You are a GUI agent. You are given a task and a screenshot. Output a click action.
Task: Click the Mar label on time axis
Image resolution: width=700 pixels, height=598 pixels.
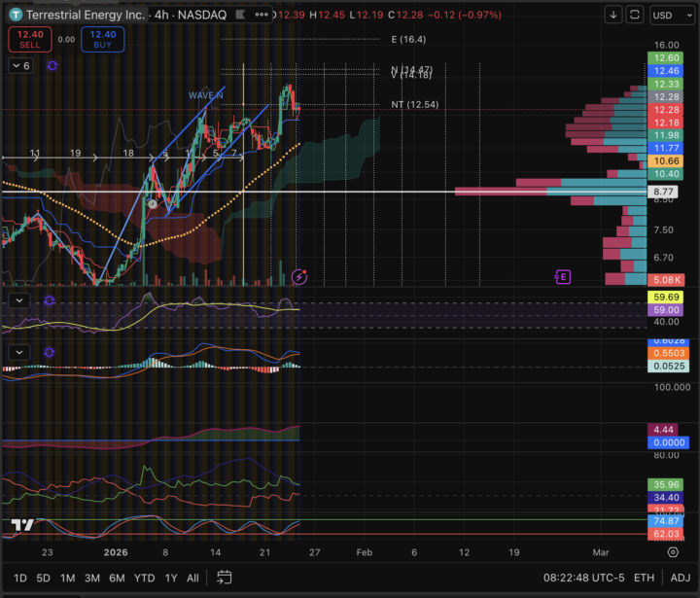pos(601,552)
